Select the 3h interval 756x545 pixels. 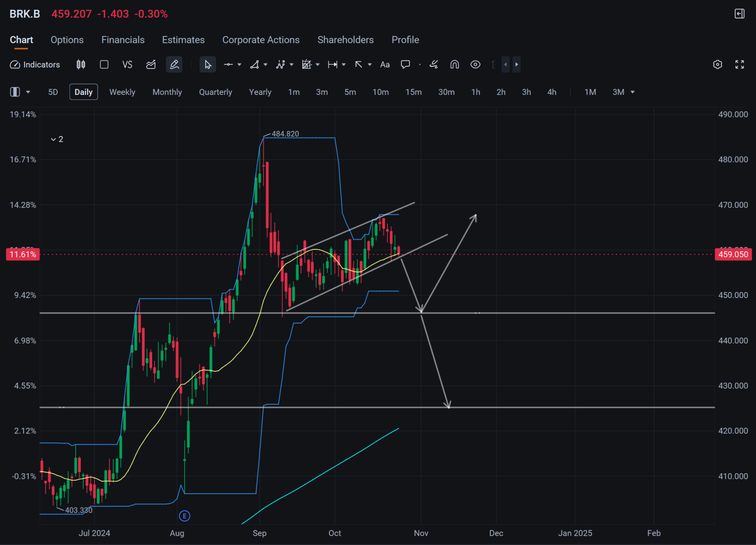pos(526,92)
